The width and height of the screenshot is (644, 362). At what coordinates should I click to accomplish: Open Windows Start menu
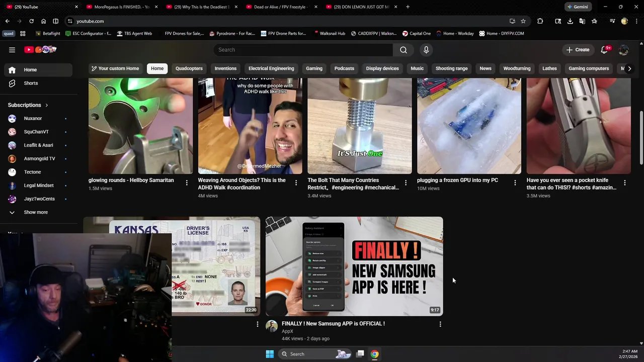coord(270,354)
